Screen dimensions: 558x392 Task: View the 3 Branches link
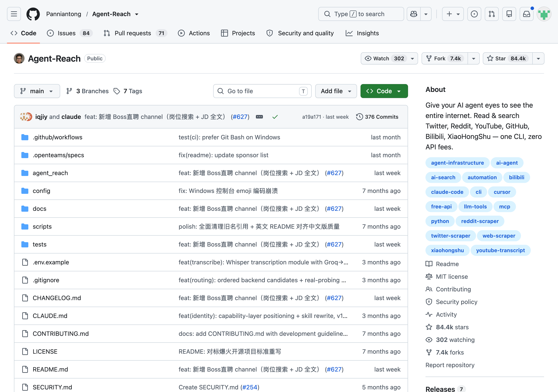(x=87, y=91)
